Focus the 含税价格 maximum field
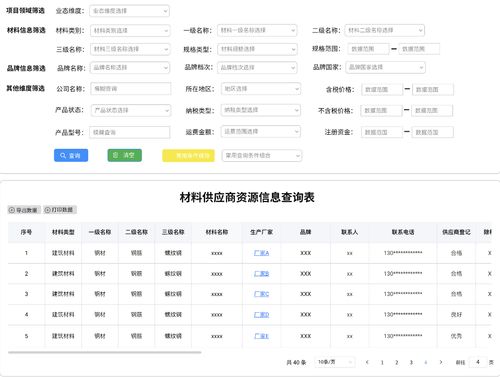The image size is (500, 377). (x=433, y=90)
